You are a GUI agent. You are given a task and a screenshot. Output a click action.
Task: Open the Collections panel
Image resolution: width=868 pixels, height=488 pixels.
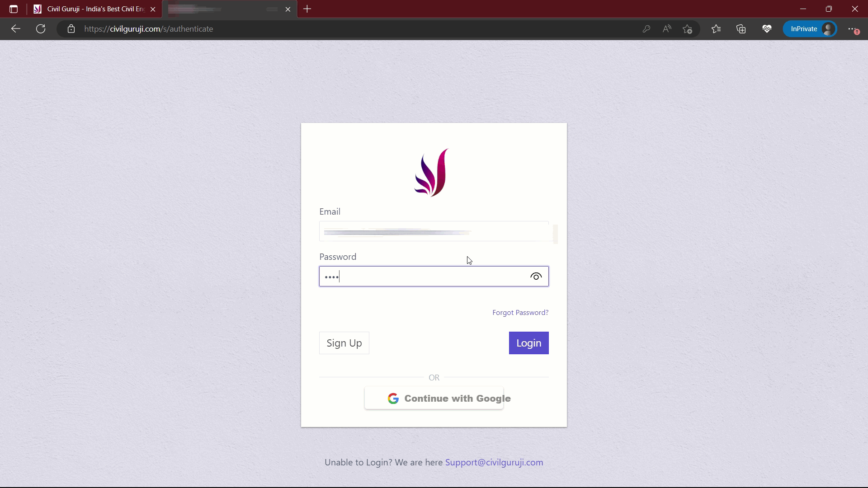click(741, 29)
